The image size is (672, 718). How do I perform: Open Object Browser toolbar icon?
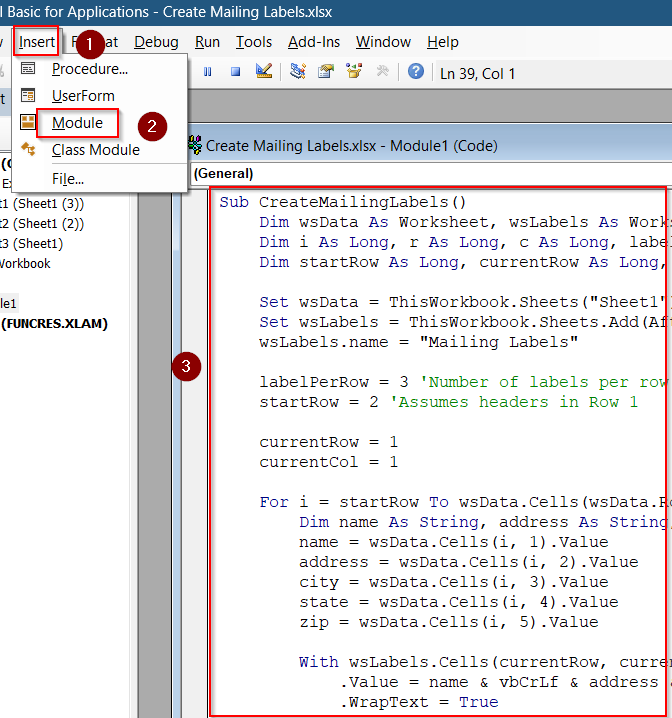pyautogui.click(x=354, y=71)
